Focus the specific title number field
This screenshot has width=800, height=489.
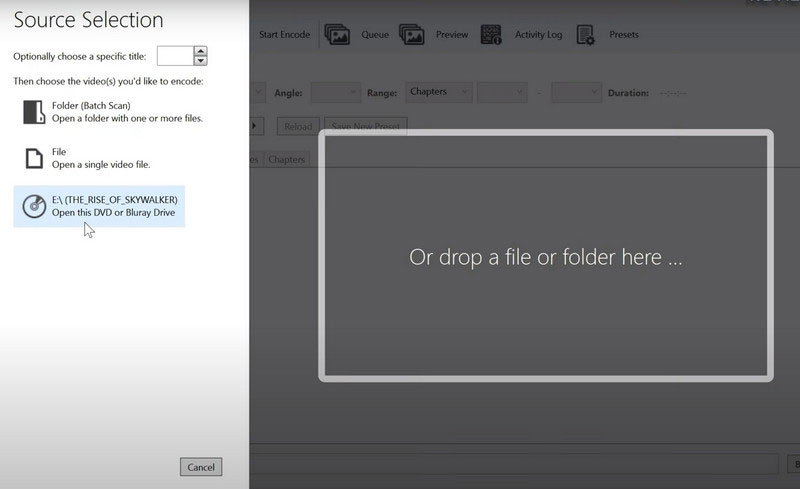point(175,56)
